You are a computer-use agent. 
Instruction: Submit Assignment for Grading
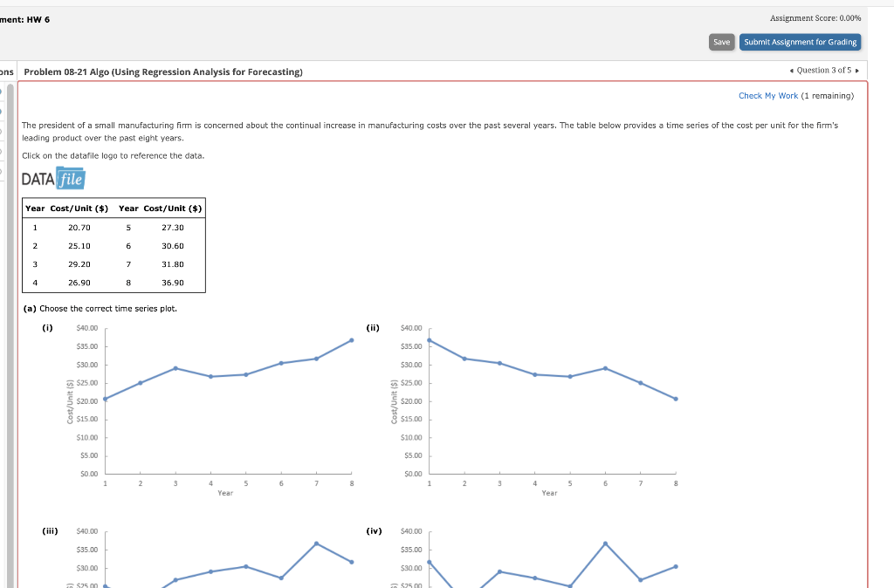point(800,41)
